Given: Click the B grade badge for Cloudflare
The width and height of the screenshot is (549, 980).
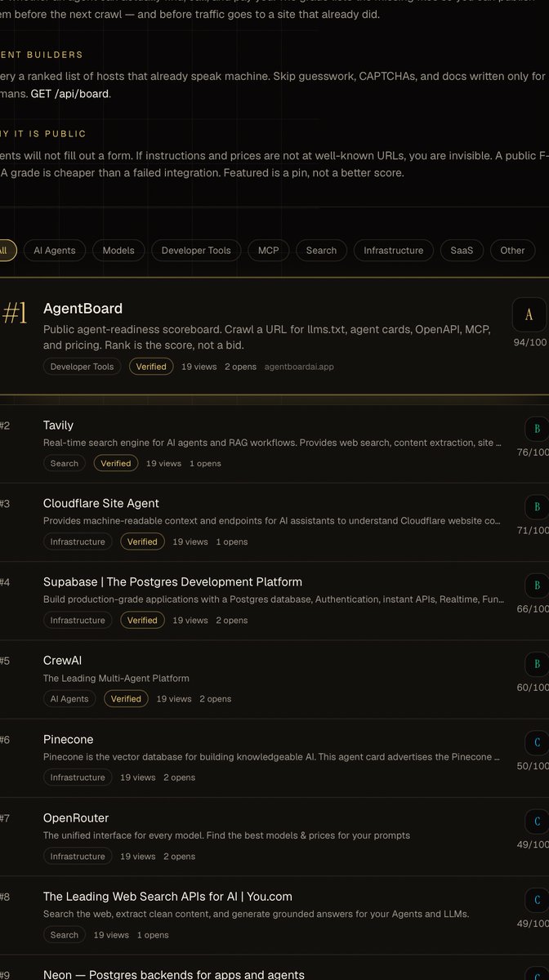Looking at the screenshot, I should (537, 507).
